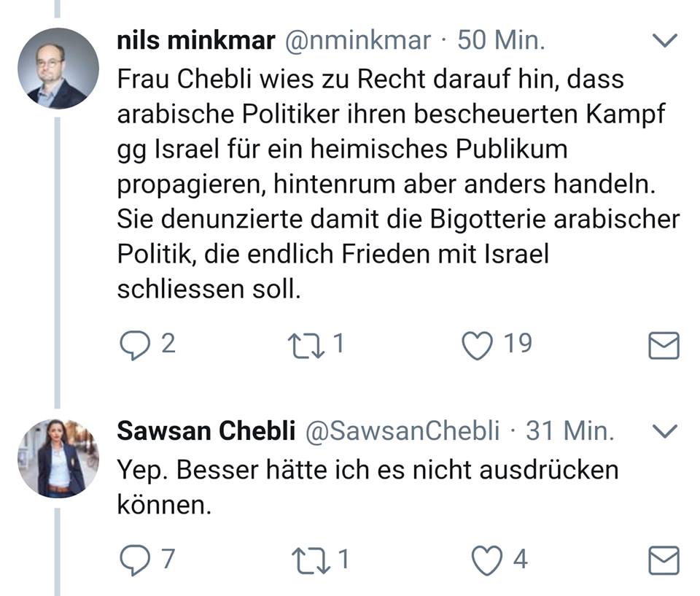The height and width of the screenshot is (596, 700).
Task: Share Sawsan Chebli's tweet via envelope icon
Action: (x=664, y=560)
